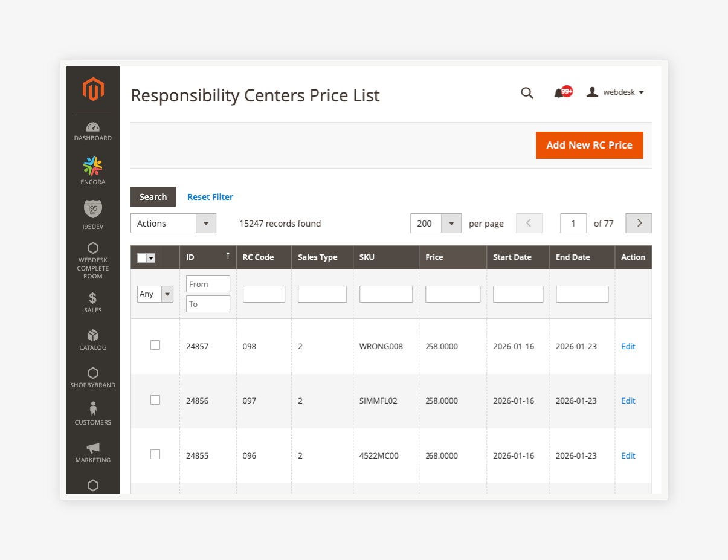Click SKU cell 4522MC00
728x560 pixels.
[379, 455]
